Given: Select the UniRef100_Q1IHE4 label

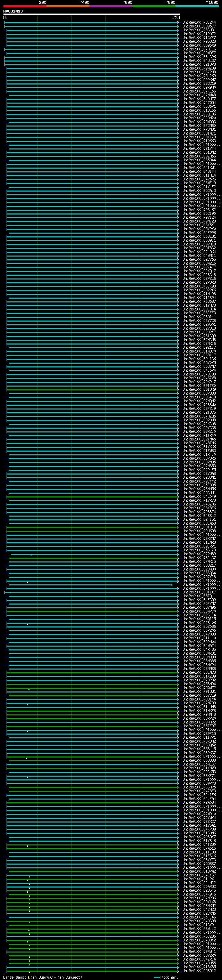Looking at the screenshot, I should (x=199, y=175).
